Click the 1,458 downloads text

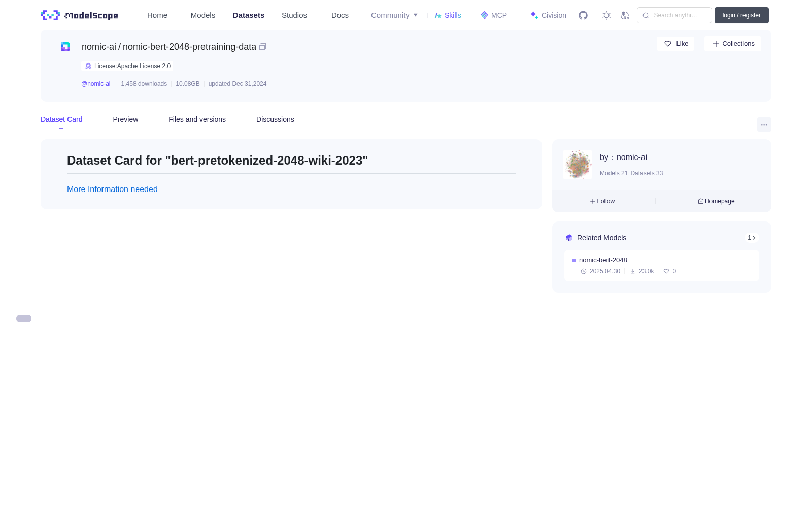(x=144, y=84)
